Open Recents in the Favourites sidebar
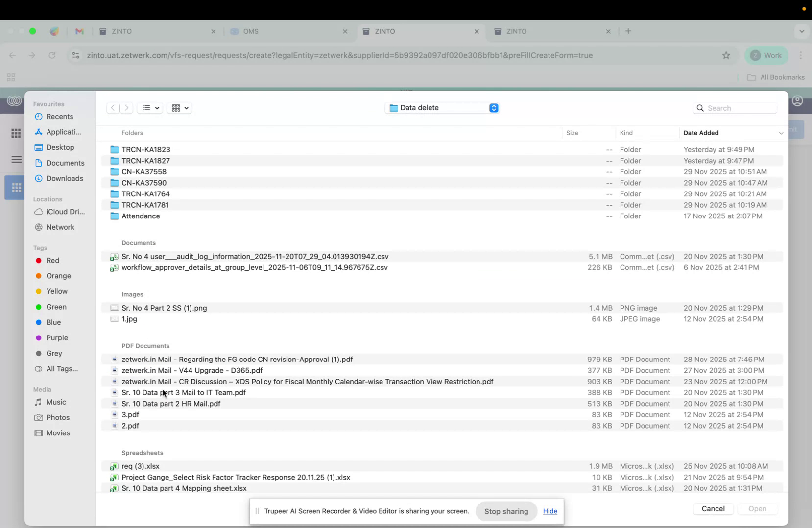This screenshot has width=812, height=528. [x=60, y=116]
